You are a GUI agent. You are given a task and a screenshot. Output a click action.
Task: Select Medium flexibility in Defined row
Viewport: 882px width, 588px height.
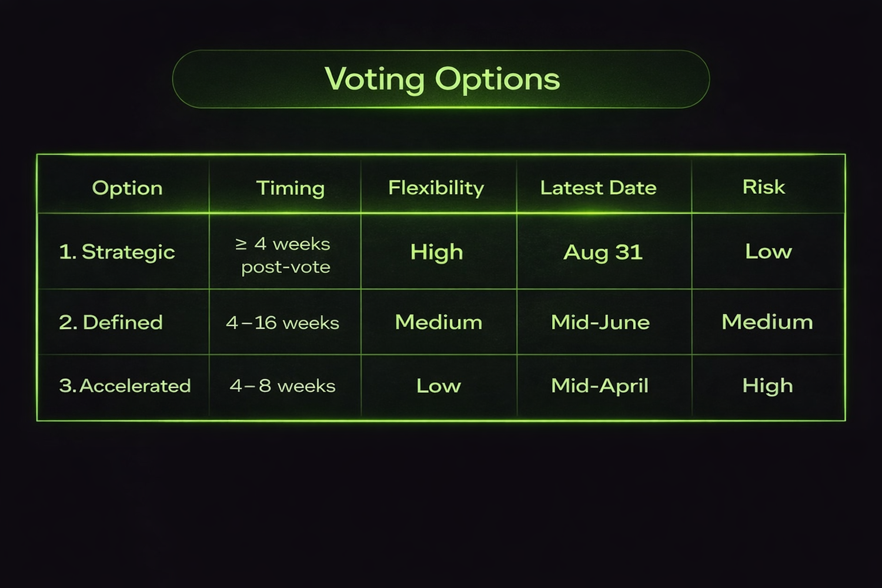point(439,322)
